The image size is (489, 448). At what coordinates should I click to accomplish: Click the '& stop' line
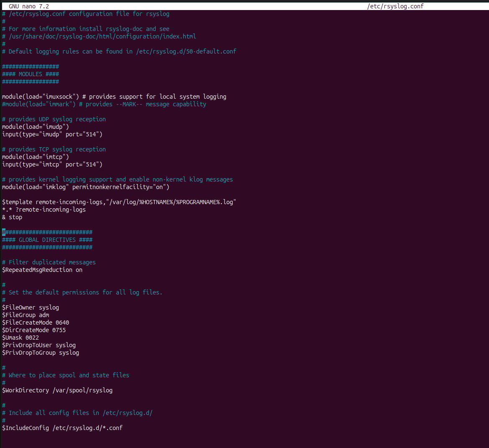pos(12,217)
